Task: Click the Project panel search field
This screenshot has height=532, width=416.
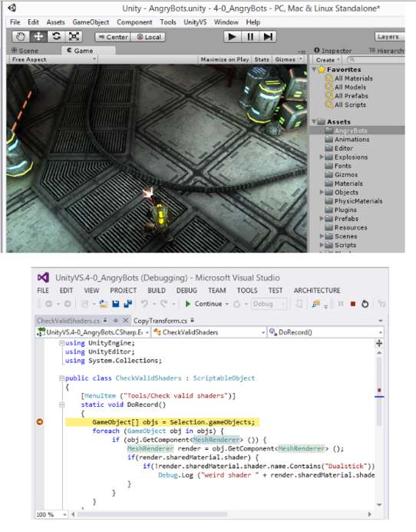Action: tap(376, 60)
